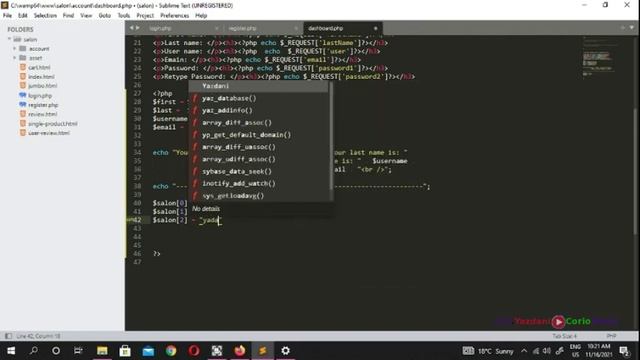Open user-review.html in the sidebar
The height and width of the screenshot is (360, 640).
(49, 133)
